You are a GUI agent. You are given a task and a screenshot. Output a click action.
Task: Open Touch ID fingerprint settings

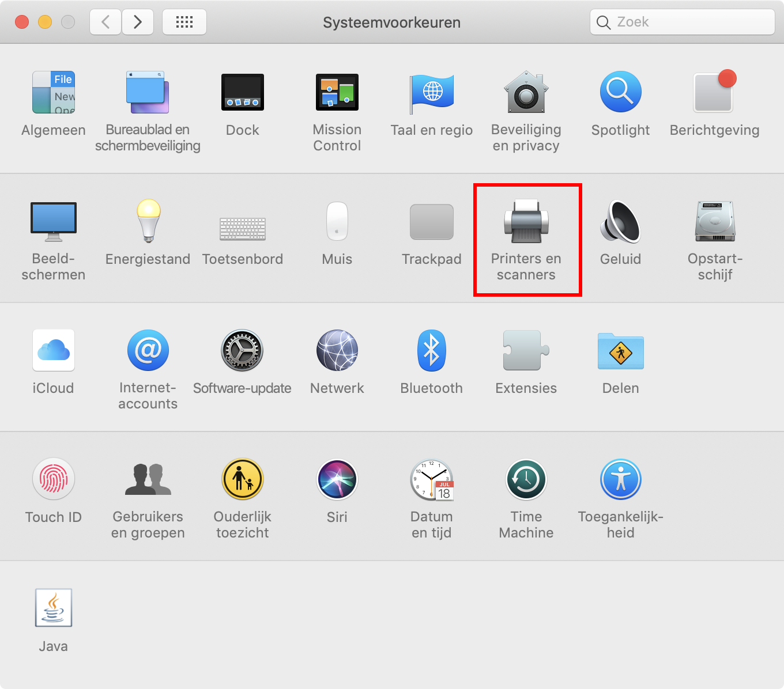coord(54,480)
